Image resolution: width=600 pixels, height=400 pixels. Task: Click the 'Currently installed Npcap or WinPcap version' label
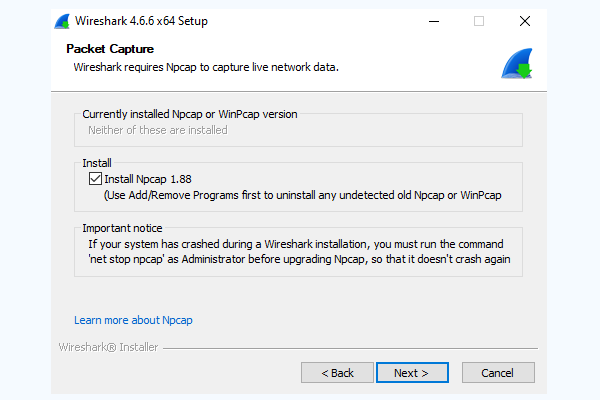tap(190, 114)
